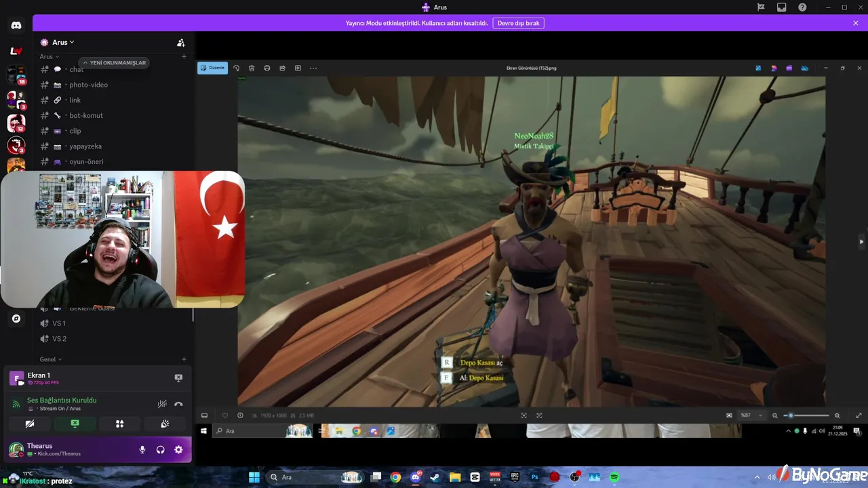This screenshot has height=488, width=868.
Task: Collapse the Genel channel category
Action: click(51, 359)
